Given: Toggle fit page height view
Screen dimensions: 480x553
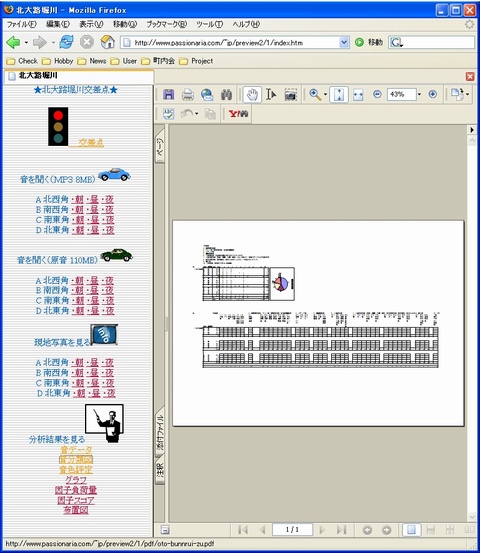Looking at the screenshot, I should point(339,95).
